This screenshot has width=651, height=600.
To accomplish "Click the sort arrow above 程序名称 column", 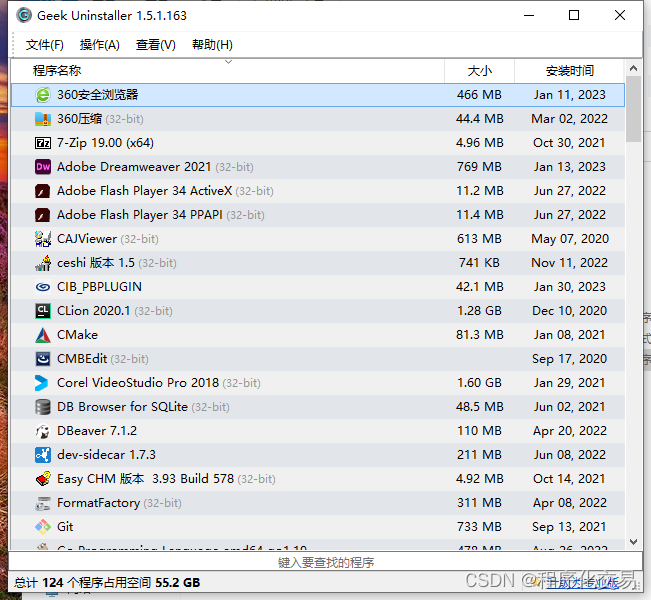I will [x=228, y=62].
